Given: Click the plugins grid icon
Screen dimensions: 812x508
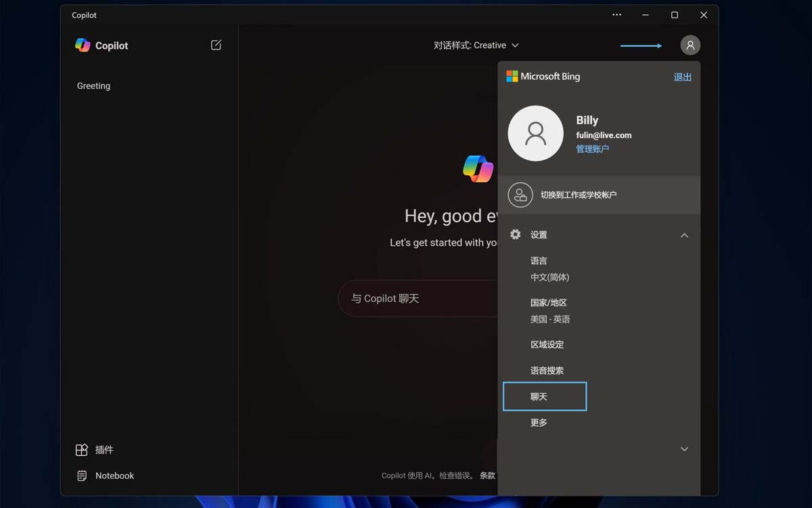Looking at the screenshot, I should click(x=82, y=450).
